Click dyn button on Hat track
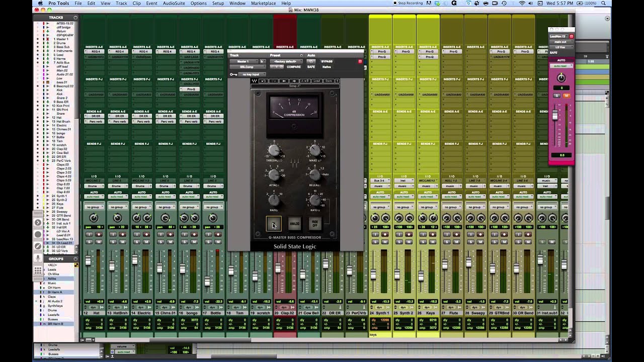The width and height of the screenshot is (644, 362). [x=93, y=307]
